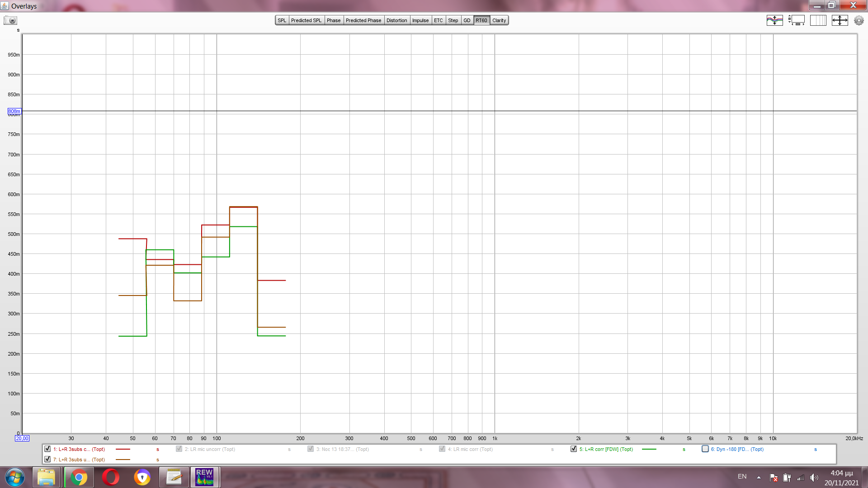Go to the Predicted Phase tab
The height and width of the screenshot is (488, 868).
363,20
